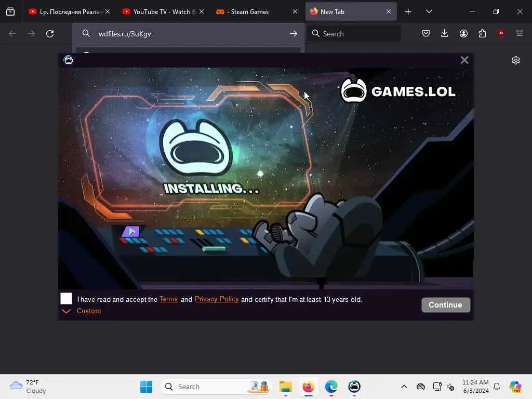Open the notifications bell icon
This screenshot has width=532, height=399.
click(x=497, y=387)
